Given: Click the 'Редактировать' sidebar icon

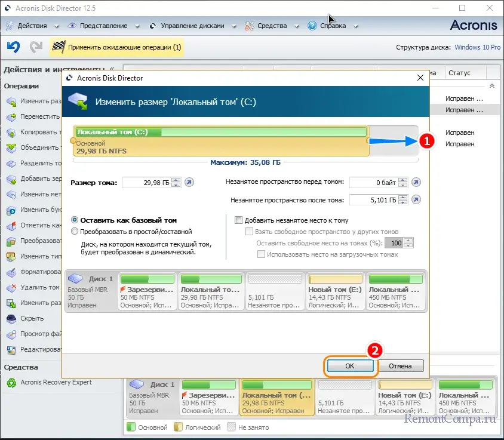Looking at the screenshot, I should pyautogui.click(x=11, y=350).
